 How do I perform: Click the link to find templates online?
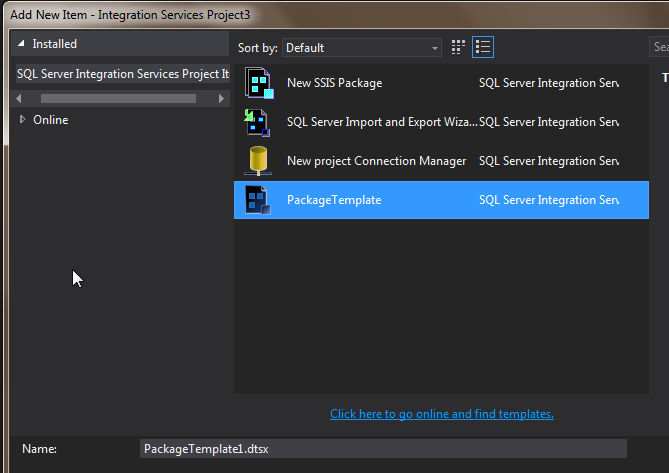coord(441,414)
